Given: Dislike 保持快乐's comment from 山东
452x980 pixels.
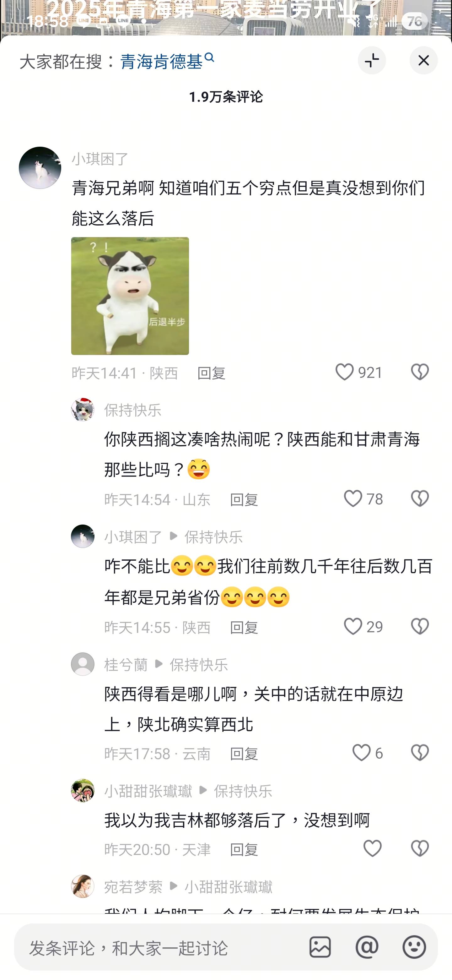Looking at the screenshot, I should [x=420, y=498].
